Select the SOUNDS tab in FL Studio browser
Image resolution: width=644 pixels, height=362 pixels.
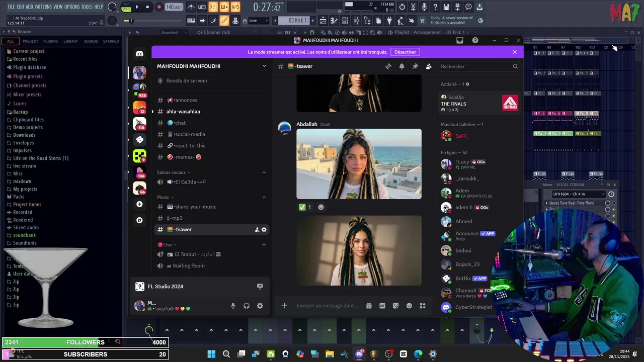pyautogui.click(x=91, y=41)
